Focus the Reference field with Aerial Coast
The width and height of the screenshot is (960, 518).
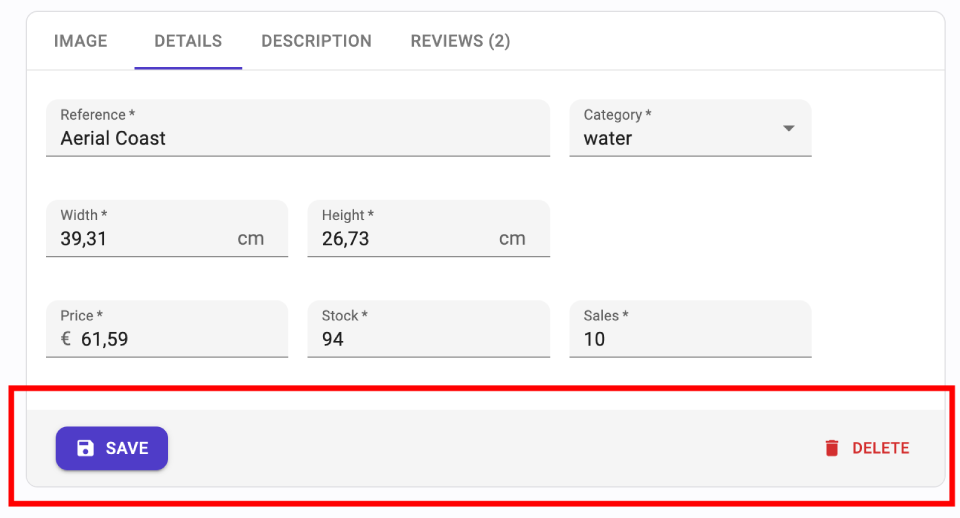pyautogui.click(x=297, y=138)
